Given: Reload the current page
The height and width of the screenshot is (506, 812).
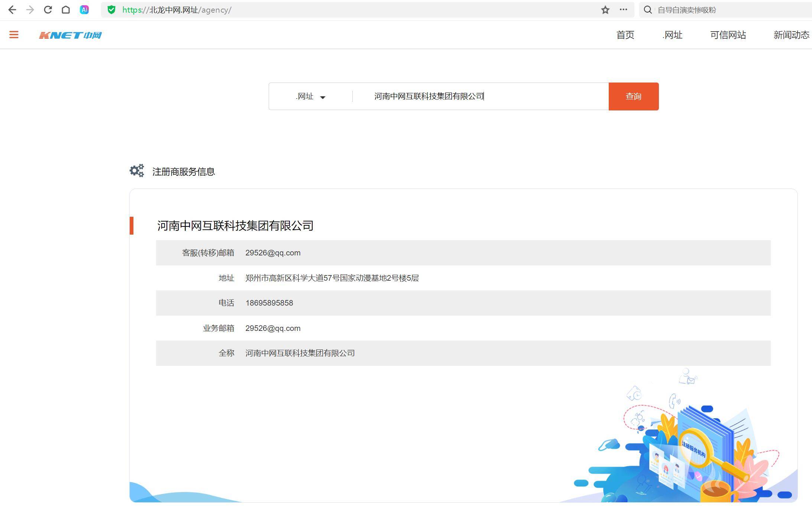Looking at the screenshot, I should click(x=48, y=10).
